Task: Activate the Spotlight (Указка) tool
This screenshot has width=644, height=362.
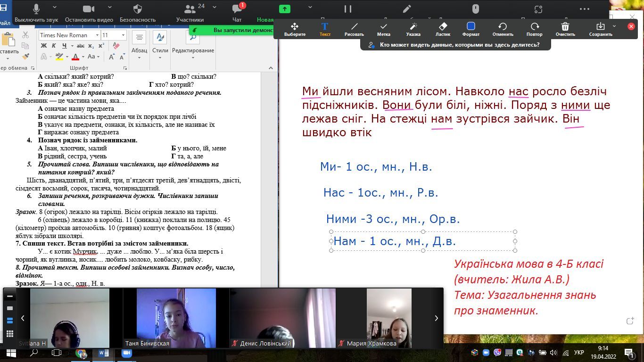Action: (x=413, y=29)
